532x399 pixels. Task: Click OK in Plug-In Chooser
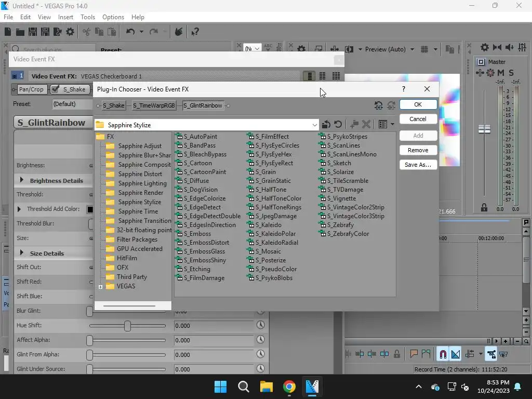click(418, 104)
